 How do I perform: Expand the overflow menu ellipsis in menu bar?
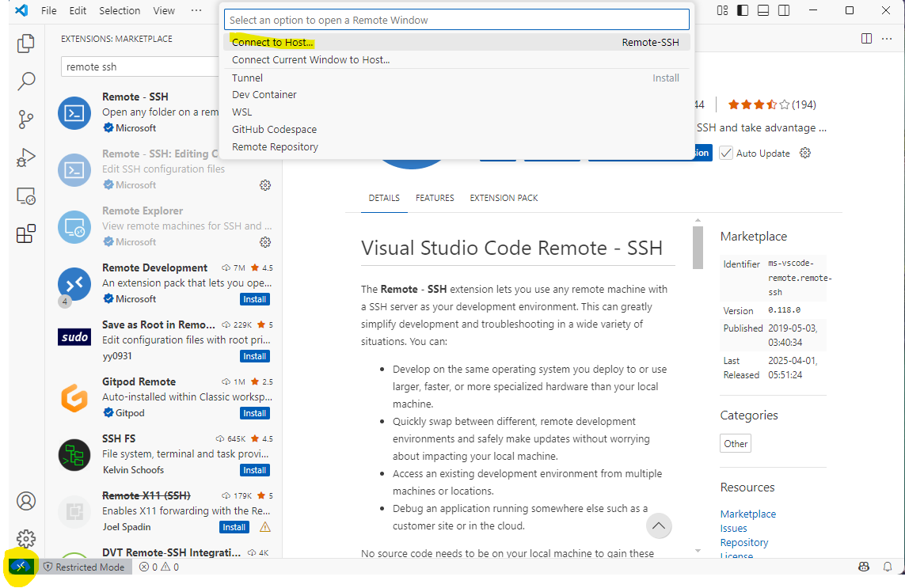point(196,10)
